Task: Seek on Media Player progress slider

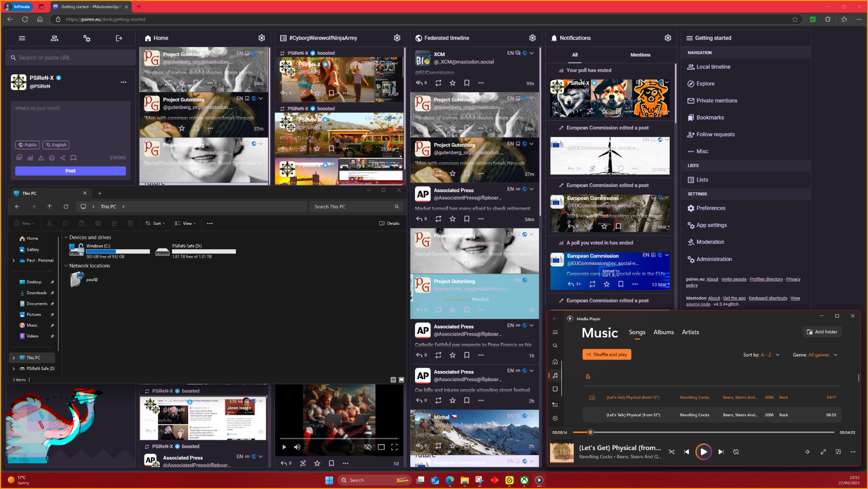Action: (x=703, y=432)
